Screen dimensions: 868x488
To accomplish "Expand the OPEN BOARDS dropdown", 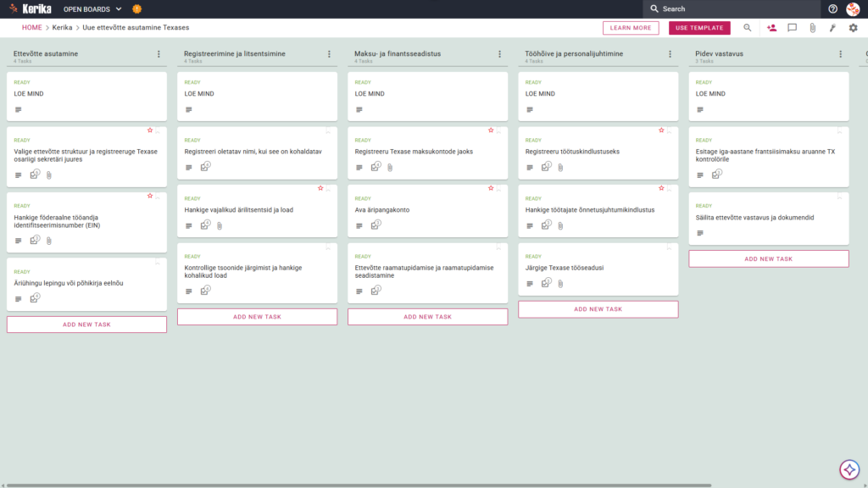I will click(x=92, y=8).
